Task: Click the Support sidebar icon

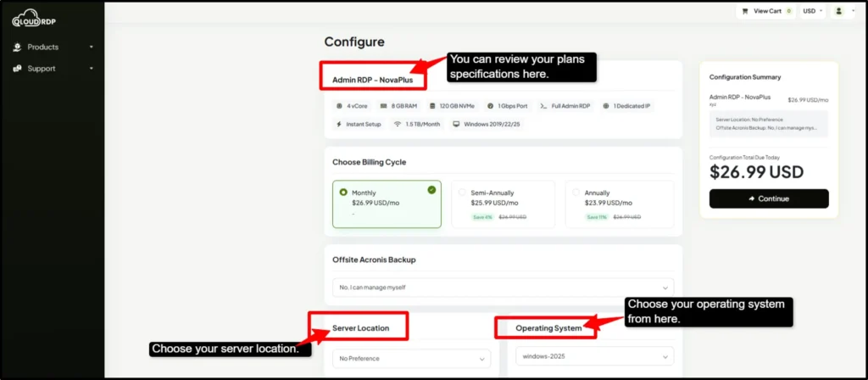Action: tap(18, 69)
